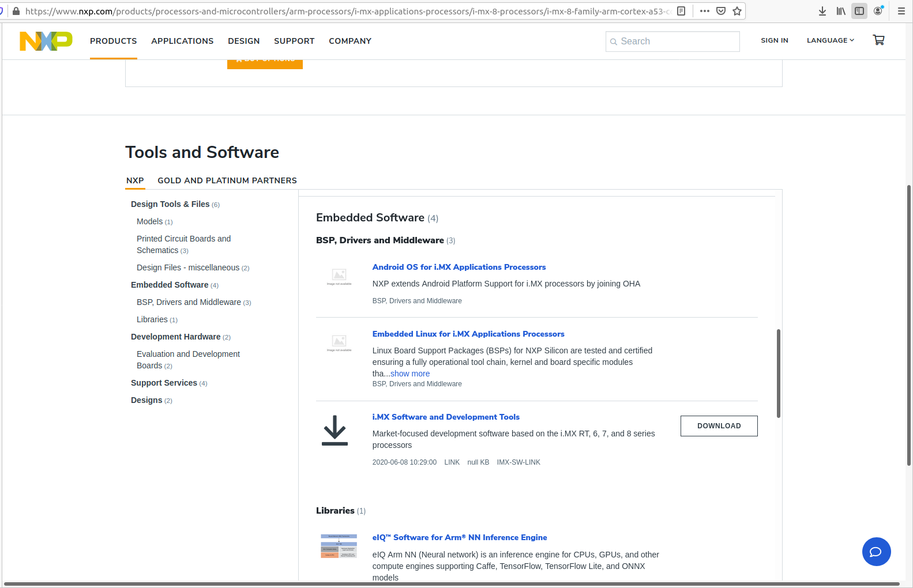
Task: Bookmark this page with the star icon
Action: 737,11
